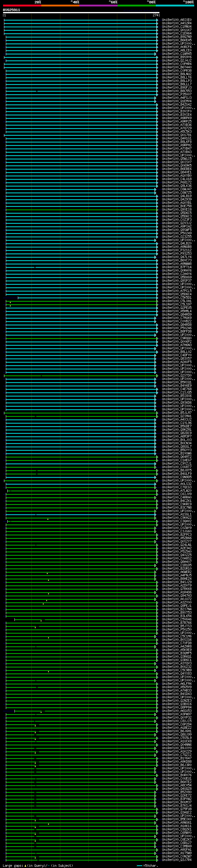Select hit label UniRef100_Q01781
197x868 pixels.
pyautogui.click(x=177, y=135)
